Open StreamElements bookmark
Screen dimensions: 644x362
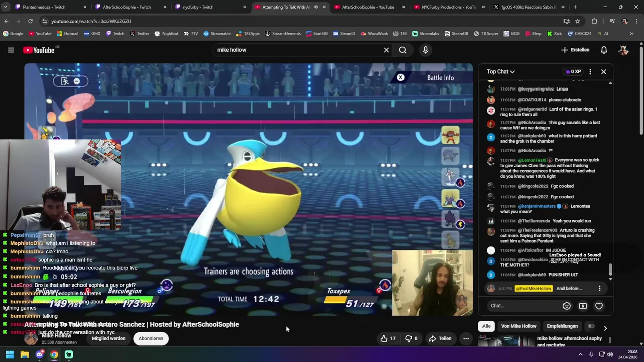282,34
